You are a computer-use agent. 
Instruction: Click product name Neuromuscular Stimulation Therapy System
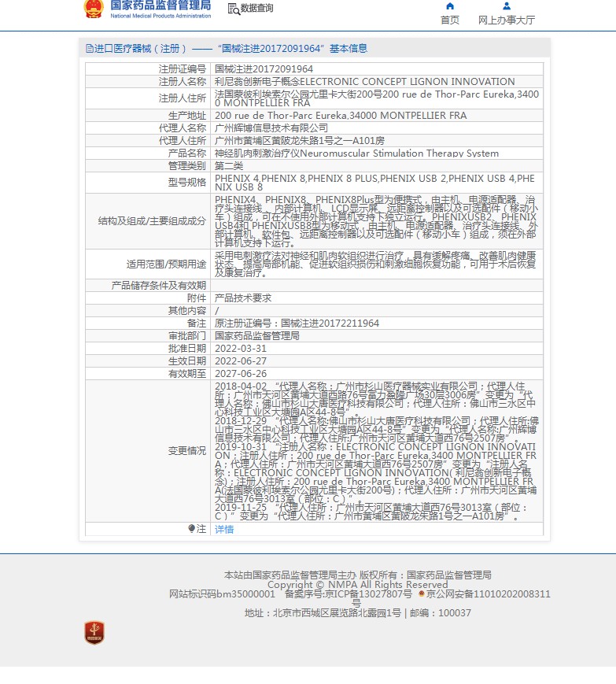(400, 153)
